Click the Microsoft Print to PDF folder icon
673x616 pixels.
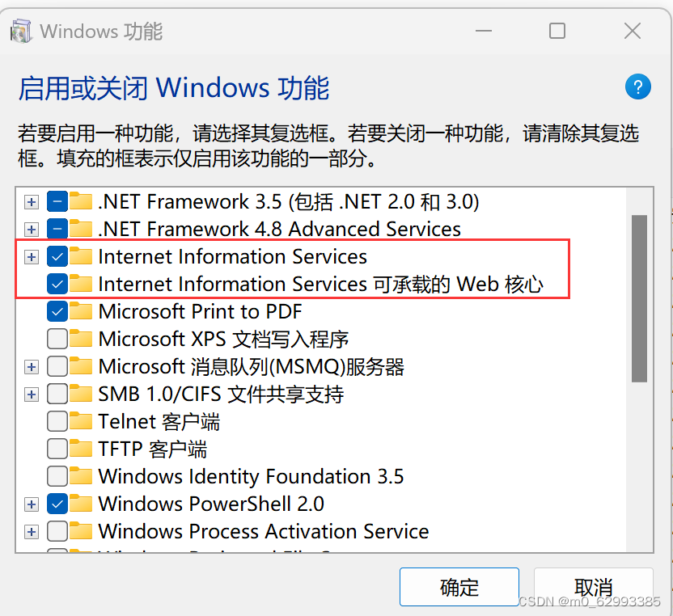(81, 311)
